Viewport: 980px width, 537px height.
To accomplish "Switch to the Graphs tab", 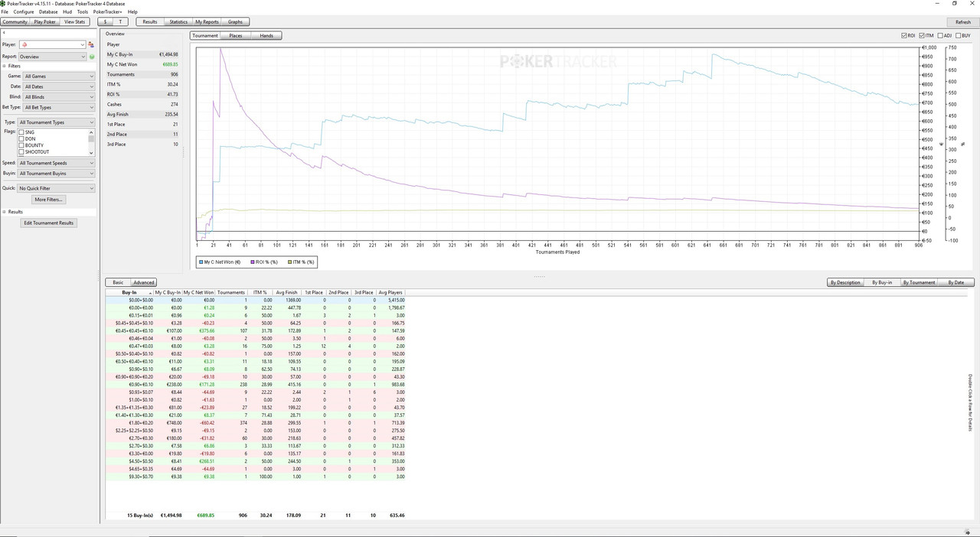I will click(x=235, y=22).
